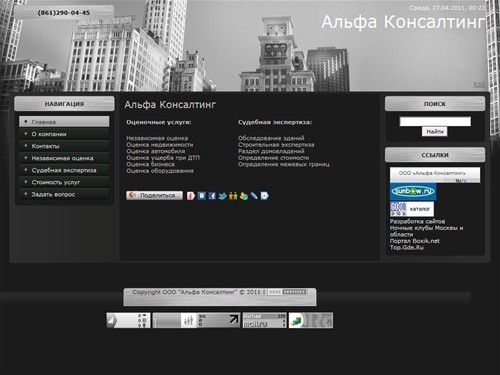
Task: Click the ООО «Альфа Консалтинг» banner
Action: pyautogui.click(x=435, y=175)
